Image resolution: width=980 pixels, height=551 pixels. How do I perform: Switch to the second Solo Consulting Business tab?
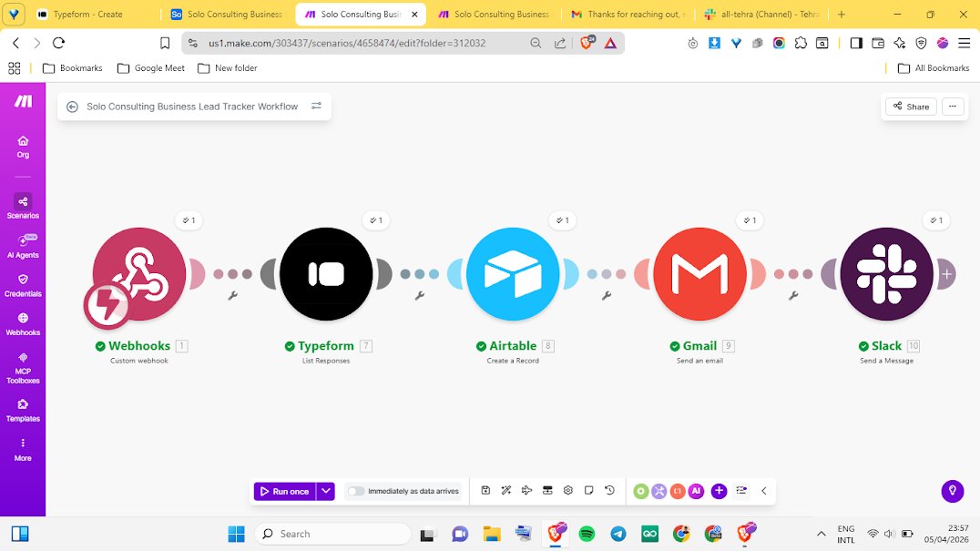tap(495, 14)
